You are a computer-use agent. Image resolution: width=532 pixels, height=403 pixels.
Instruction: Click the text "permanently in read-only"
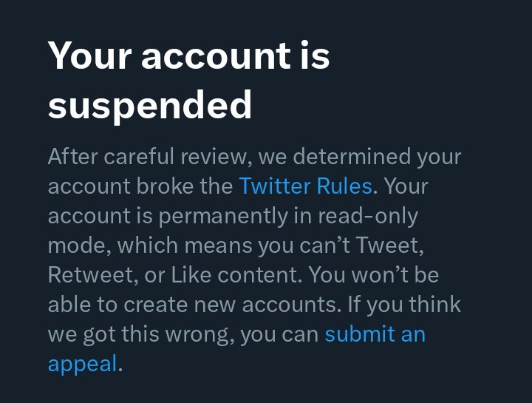pos(288,216)
